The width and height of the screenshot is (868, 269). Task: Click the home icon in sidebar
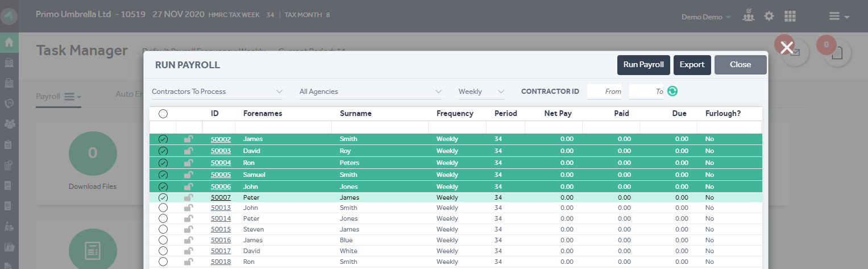[x=9, y=42]
